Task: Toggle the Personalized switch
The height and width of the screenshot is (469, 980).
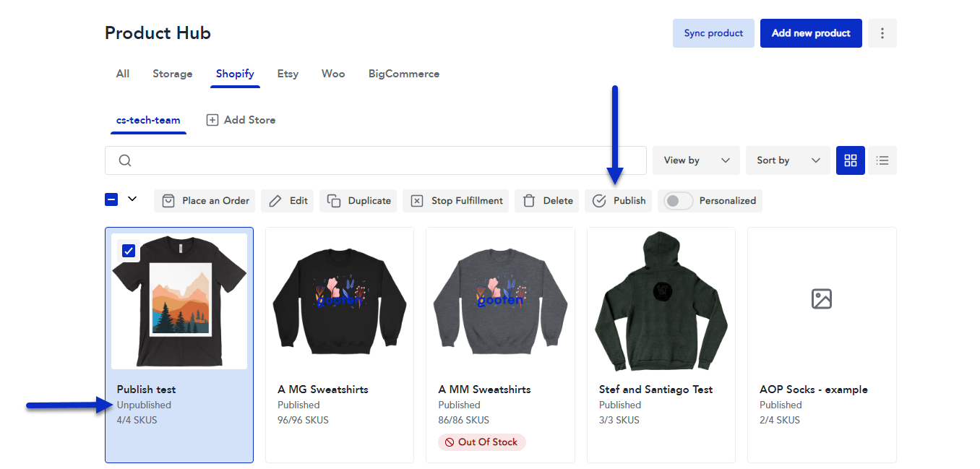Action: (x=679, y=201)
